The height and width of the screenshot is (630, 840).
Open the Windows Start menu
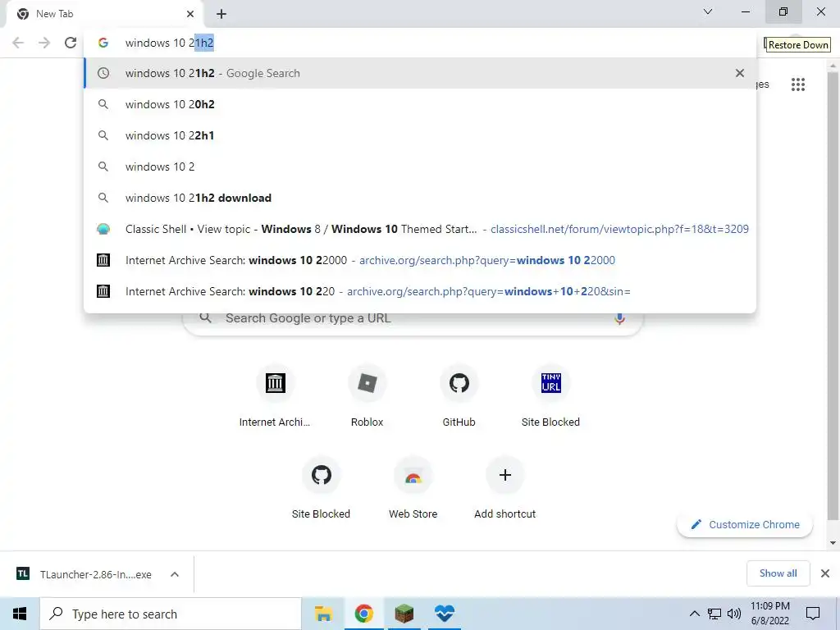point(20,614)
